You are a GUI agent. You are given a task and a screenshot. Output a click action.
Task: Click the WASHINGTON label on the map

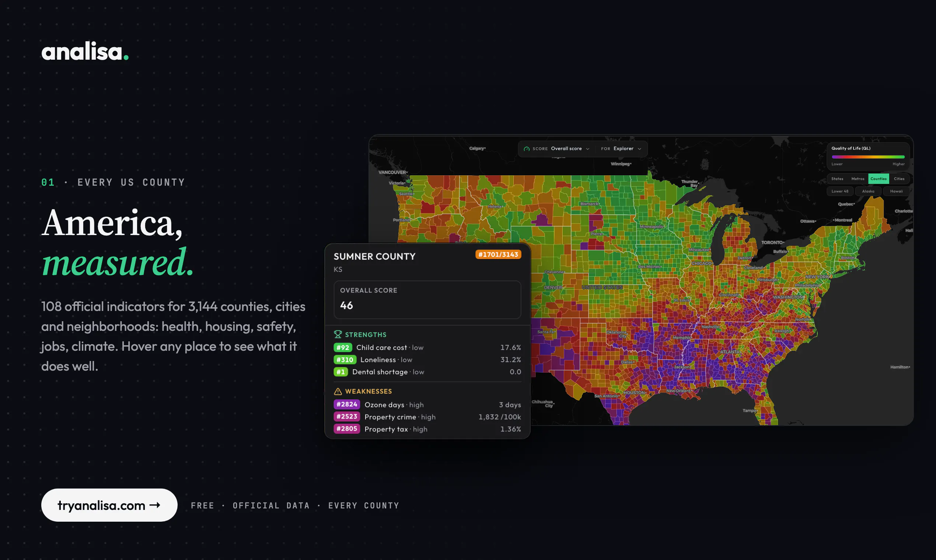pyautogui.click(x=788, y=297)
